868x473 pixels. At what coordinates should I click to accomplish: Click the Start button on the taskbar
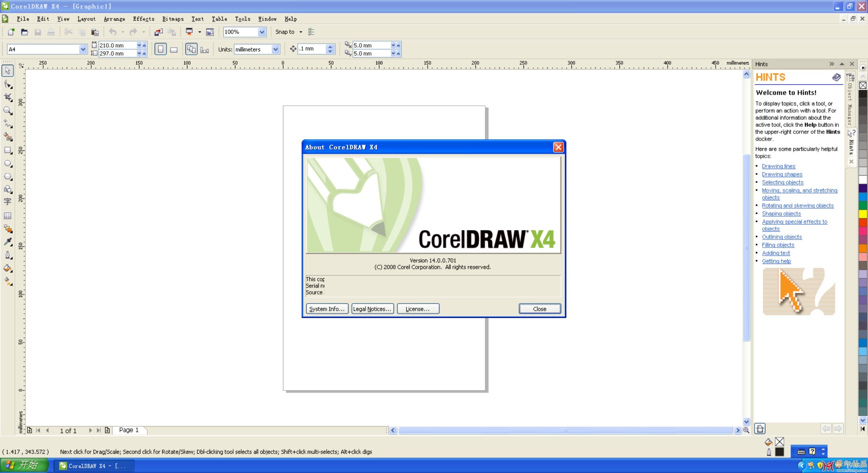pos(23,465)
